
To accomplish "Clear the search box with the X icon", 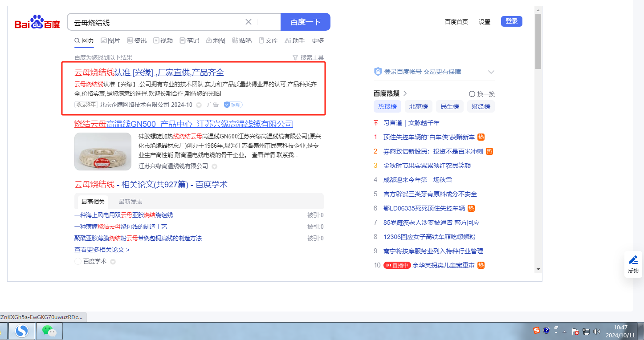I will click(x=249, y=22).
